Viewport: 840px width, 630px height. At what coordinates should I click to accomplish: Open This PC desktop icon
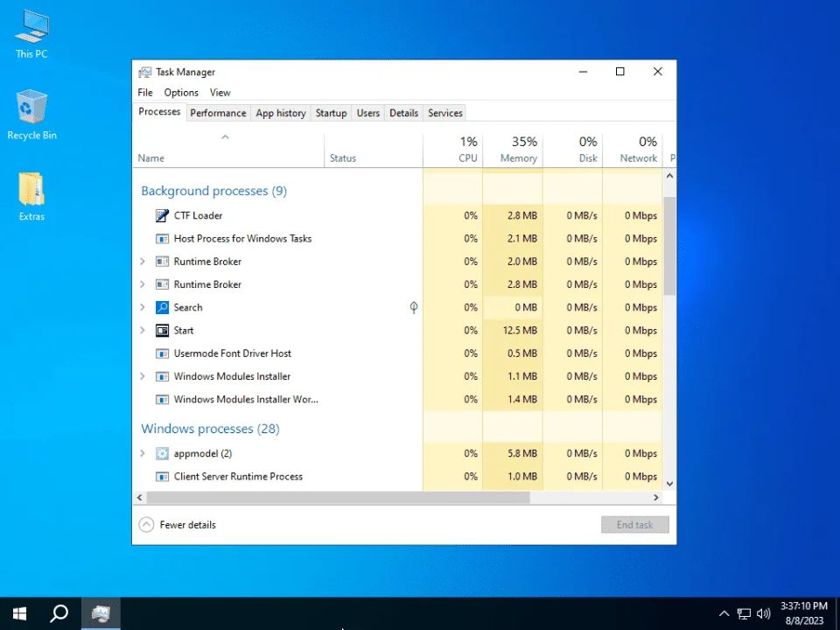pyautogui.click(x=31, y=34)
